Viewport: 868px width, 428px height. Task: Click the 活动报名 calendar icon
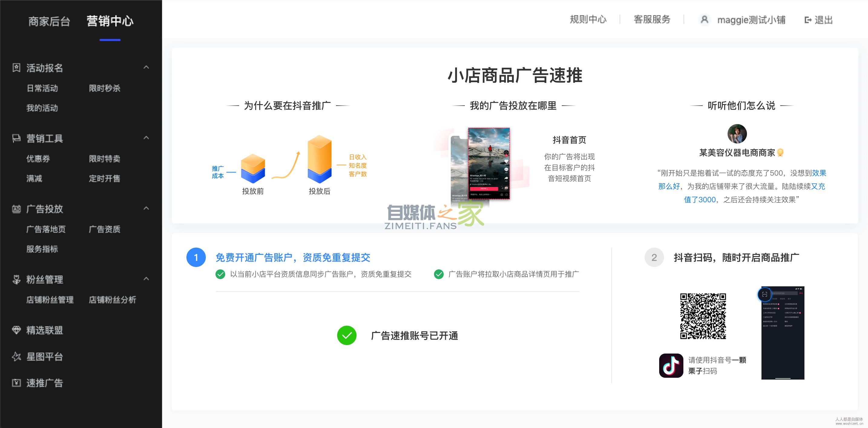(x=16, y=68)
